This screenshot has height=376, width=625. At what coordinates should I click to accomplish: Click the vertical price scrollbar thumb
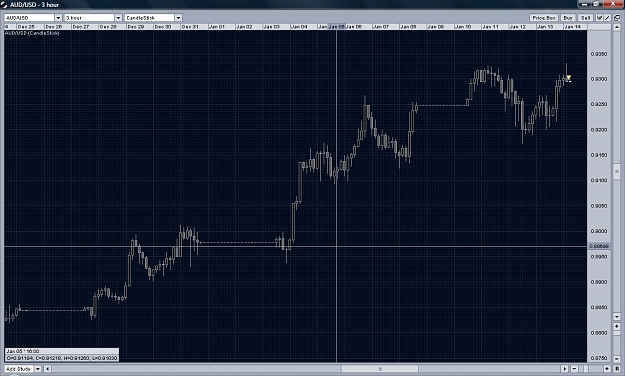pyautogui.click(x=617, y=171)
